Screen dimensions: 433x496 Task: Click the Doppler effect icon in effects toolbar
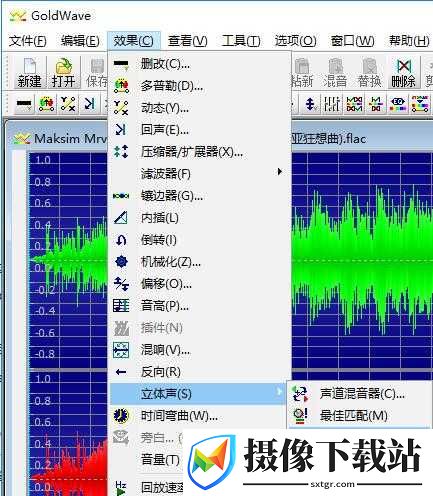point(47,104)
